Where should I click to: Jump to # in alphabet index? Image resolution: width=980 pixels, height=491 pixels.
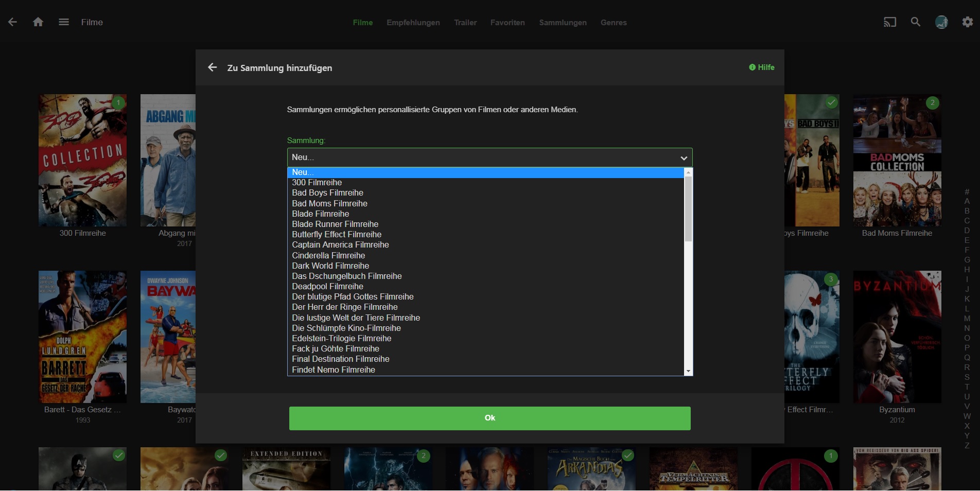click(x=967, y=191)
